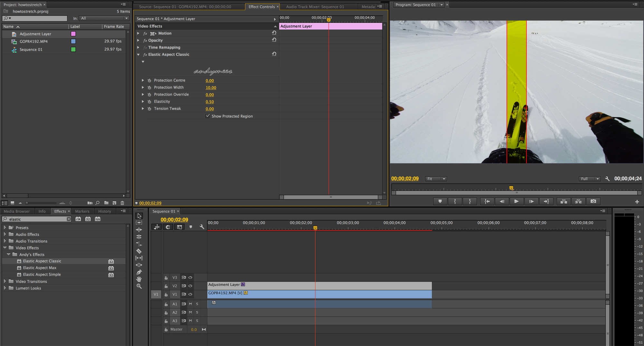
Task: Add marker in Program monitor
Action: tap(440, 201)
